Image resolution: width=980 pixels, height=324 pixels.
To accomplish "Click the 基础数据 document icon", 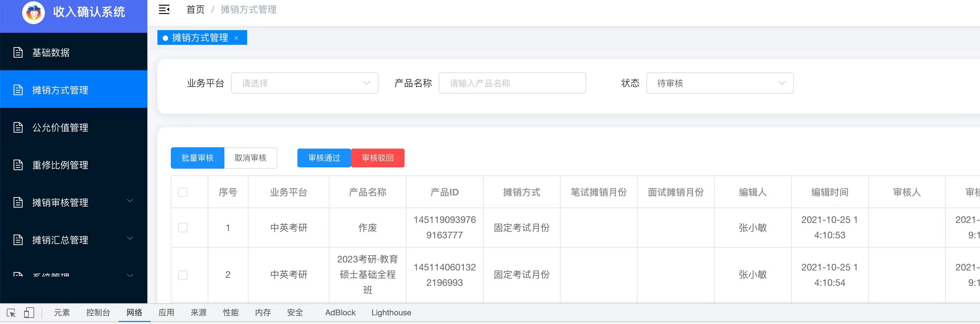I will [x=18, y=53].
